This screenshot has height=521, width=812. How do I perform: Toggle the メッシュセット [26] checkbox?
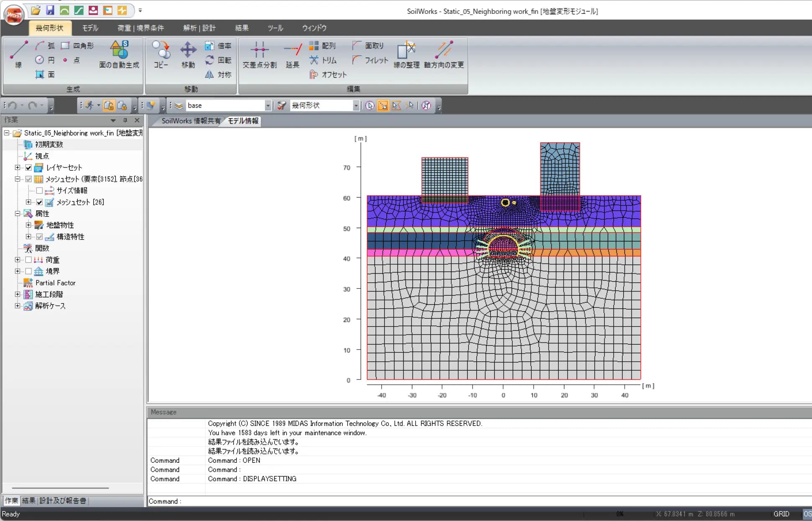point(39,202)
